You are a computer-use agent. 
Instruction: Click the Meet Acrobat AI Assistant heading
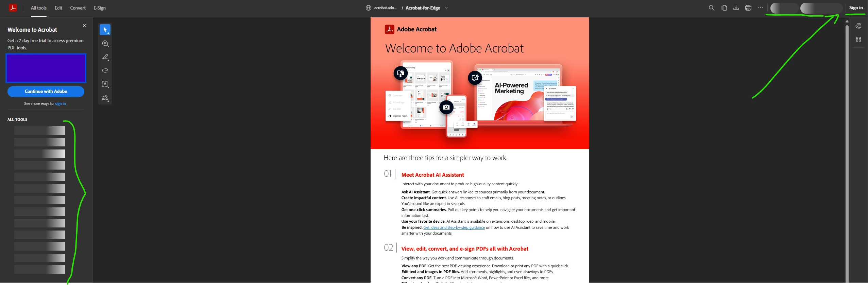pos(432,175)
